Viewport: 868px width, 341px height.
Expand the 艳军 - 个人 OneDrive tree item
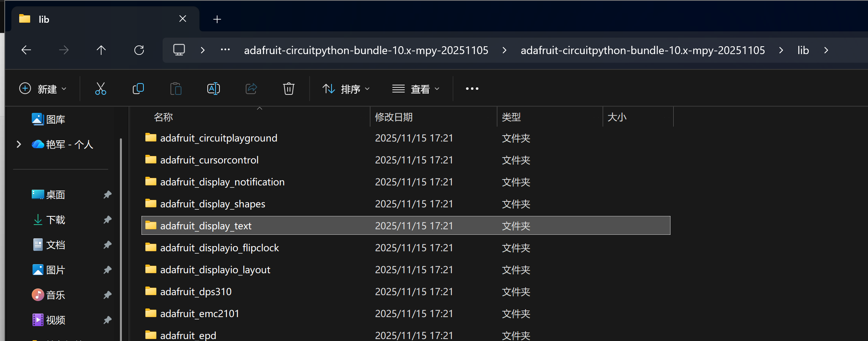(x=19, y=144)
